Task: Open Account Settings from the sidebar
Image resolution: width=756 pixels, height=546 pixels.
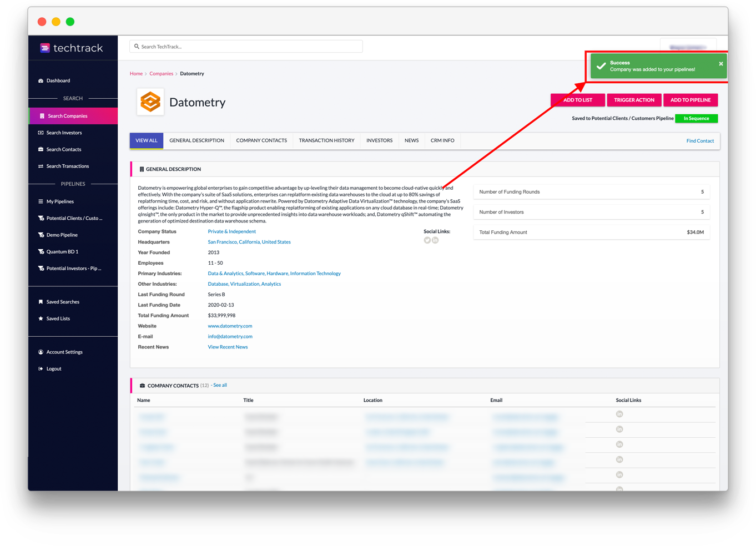Action: (64, 352)
